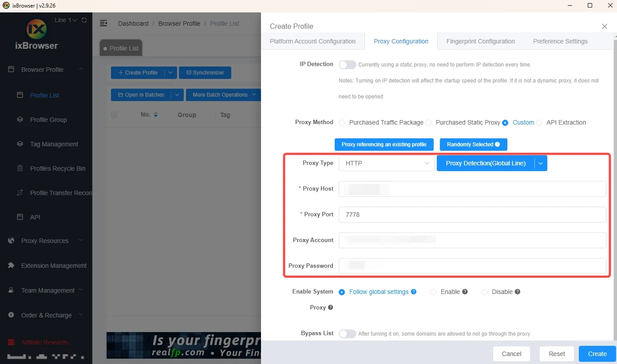Click the refresh icon next to Line 1
Image resolution: width=617 pixels, height=364 pixels.
coord(84,20)
